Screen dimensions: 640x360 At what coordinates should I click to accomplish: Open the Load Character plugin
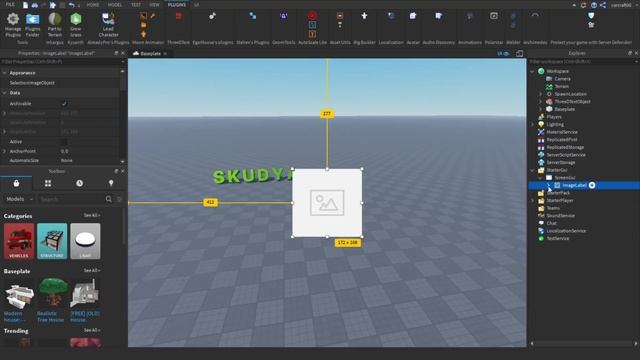pos(108,24)
